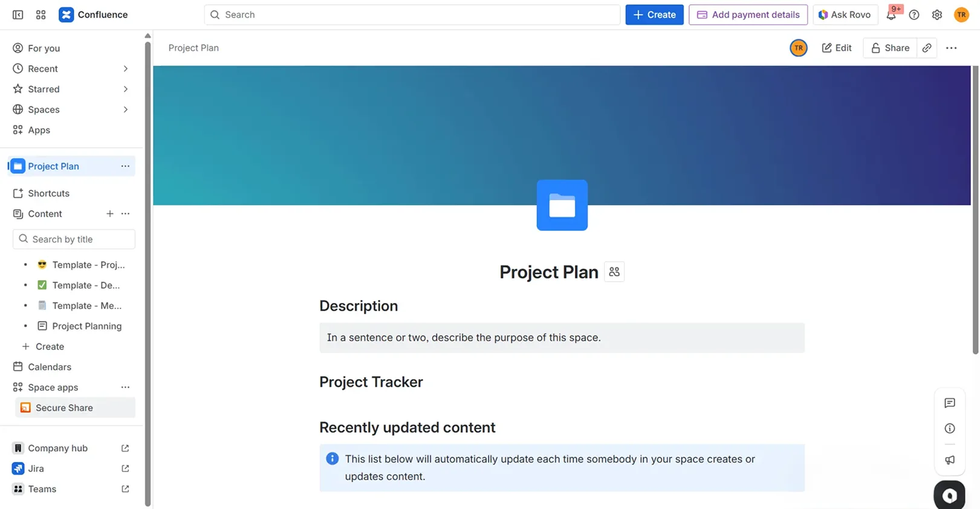Open Jira from the sidebar link

point(36,468)
